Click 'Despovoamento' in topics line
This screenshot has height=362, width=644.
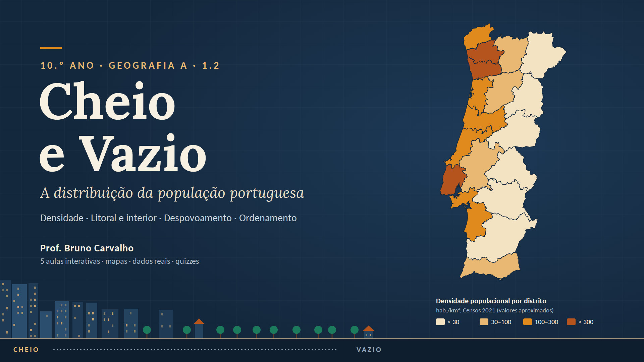[x=198, y=218]
